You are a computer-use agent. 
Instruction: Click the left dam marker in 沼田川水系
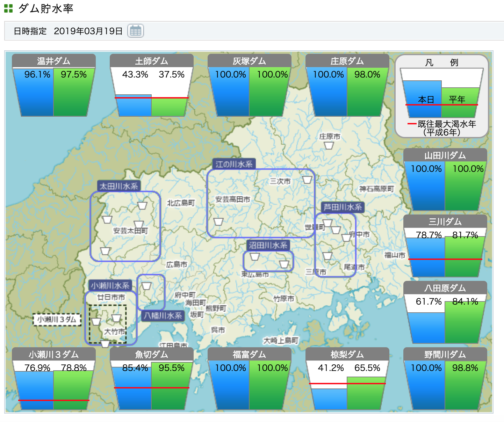tap(255, 257)
